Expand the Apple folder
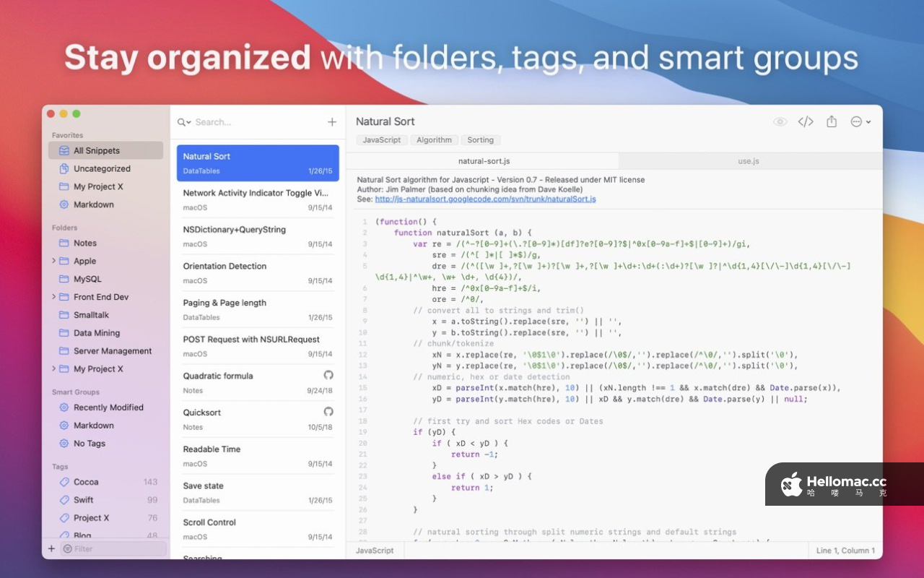 click(x=53, y=261)
